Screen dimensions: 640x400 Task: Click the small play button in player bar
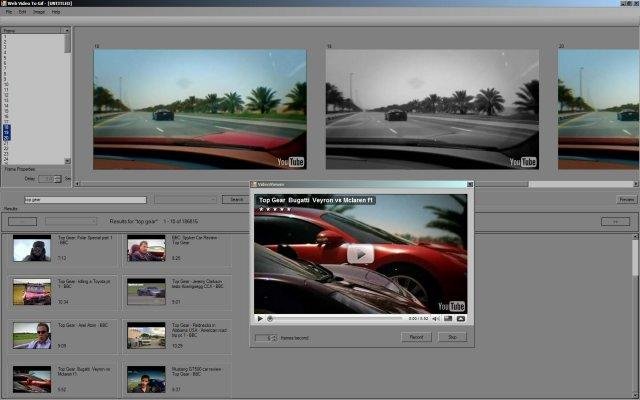(260, 318)
